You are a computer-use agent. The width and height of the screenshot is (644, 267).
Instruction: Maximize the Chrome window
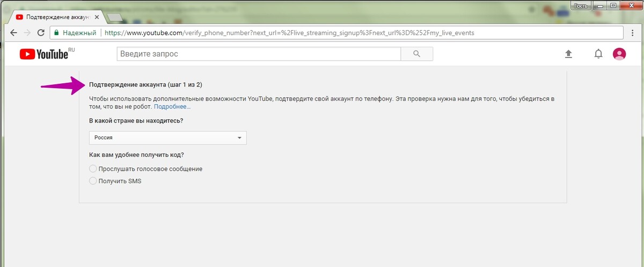pos(614,5)
